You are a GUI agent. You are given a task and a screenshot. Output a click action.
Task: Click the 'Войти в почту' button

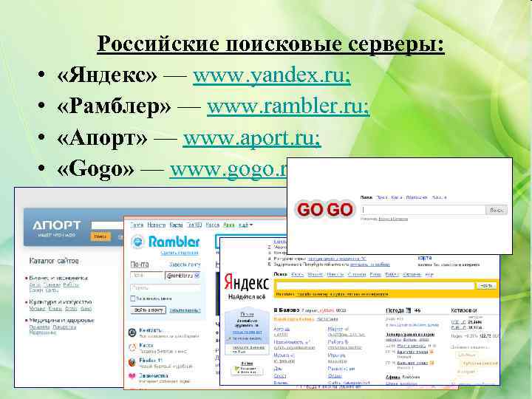click(x=149, y=310)
